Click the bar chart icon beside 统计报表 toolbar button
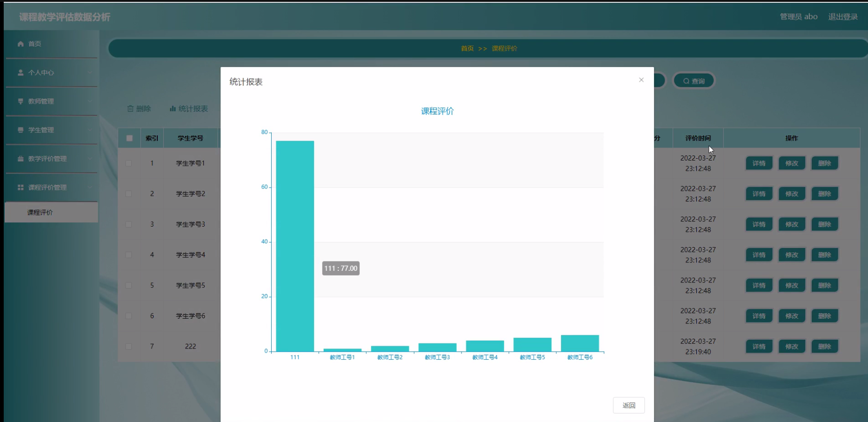The width and height of the screenshot is (868, 422). 172,108
